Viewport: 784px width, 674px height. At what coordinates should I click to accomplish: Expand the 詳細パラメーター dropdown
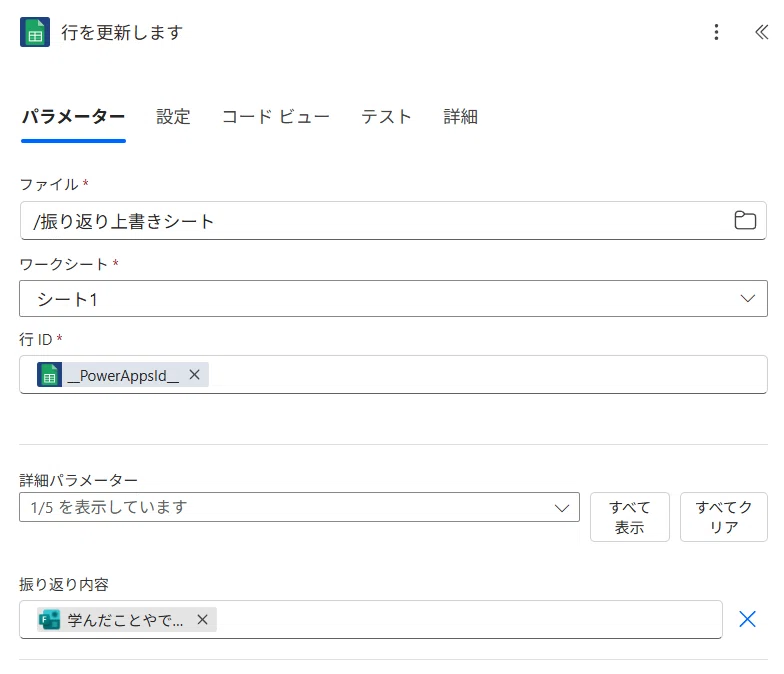pos(300,508)
